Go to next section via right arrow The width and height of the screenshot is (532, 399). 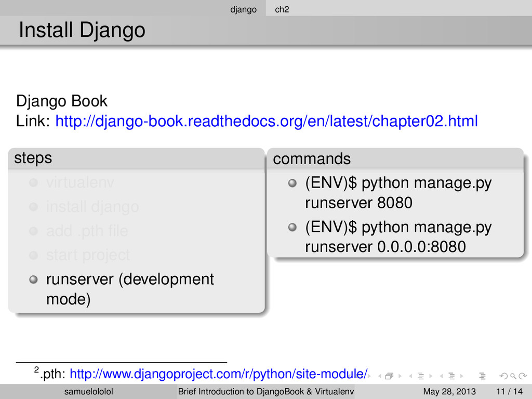(462, 376)
